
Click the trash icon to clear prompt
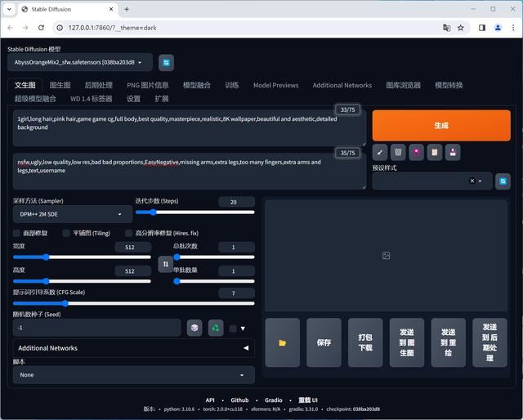pos(398,153)
